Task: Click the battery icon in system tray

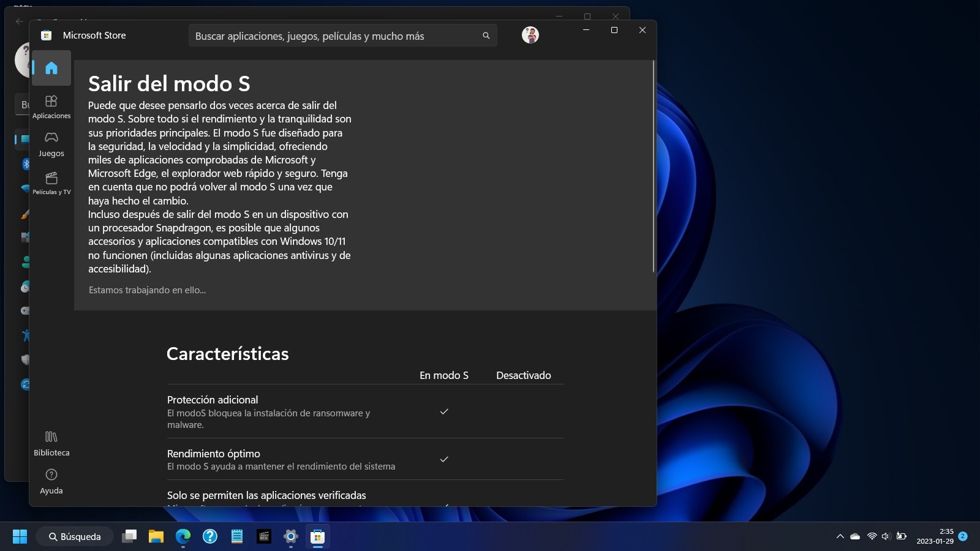Action: (x=901, y=536)
